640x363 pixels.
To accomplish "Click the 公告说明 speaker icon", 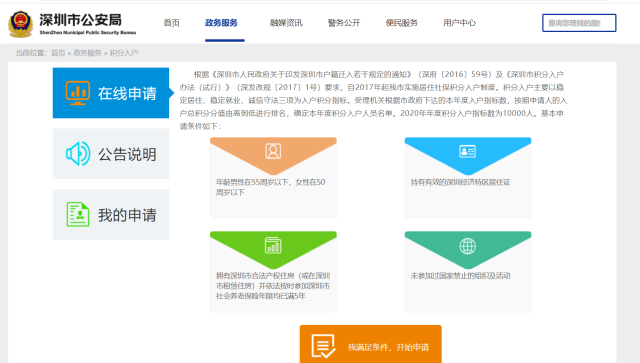I will [x=78, y=154].
